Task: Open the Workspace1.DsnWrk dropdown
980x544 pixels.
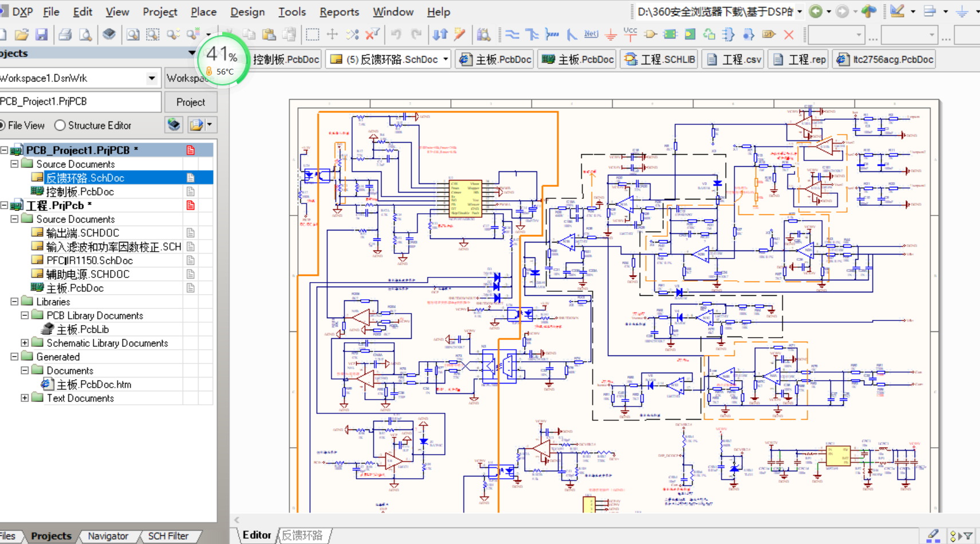Action: (151, 78)
